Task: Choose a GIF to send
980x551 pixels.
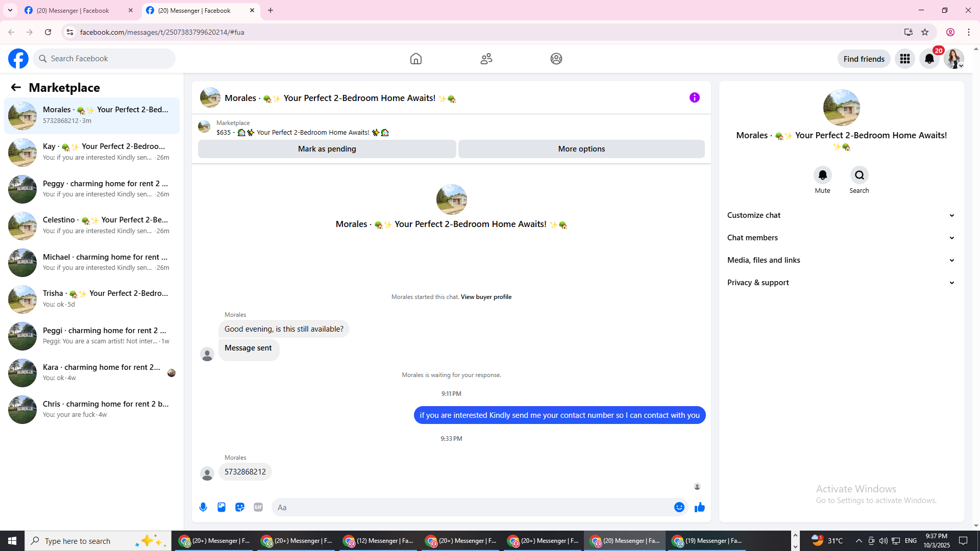Action: tap(258, 507)
